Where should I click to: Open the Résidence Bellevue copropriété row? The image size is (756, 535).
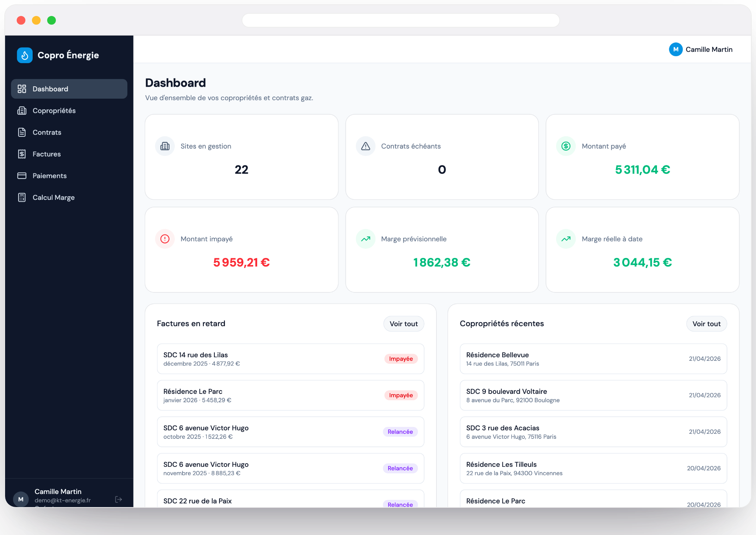[593, 359]
